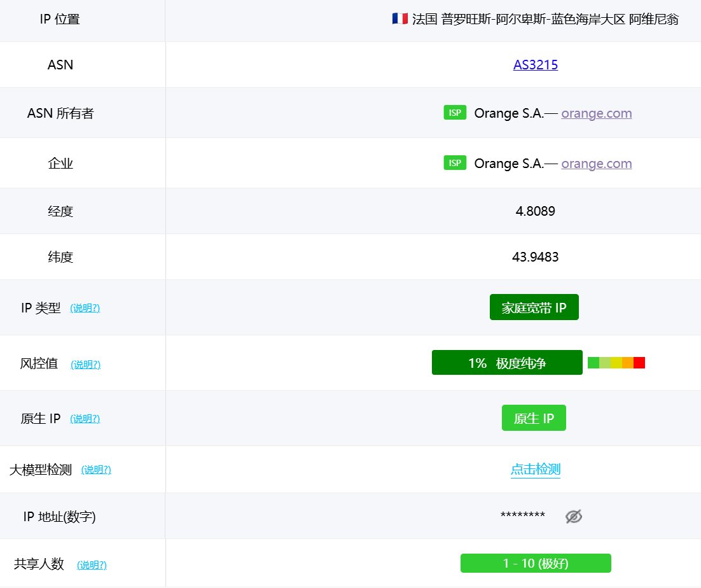Image resolution: width=701 pixels, height=588 pixels.
Task: Click the 企业 row label
Action: tap(60, 163)
